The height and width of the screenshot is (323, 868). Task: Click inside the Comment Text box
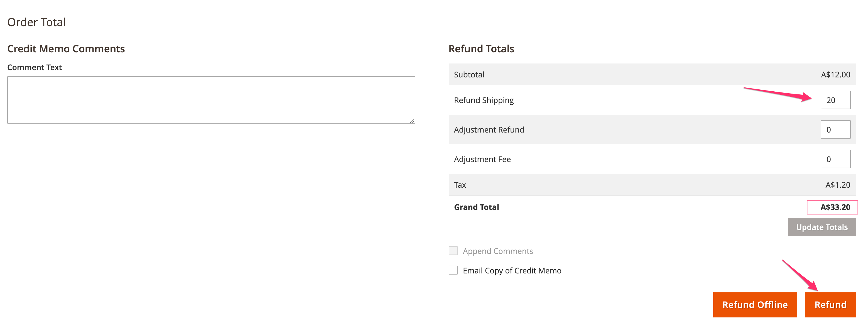click(x=211, y=100)
